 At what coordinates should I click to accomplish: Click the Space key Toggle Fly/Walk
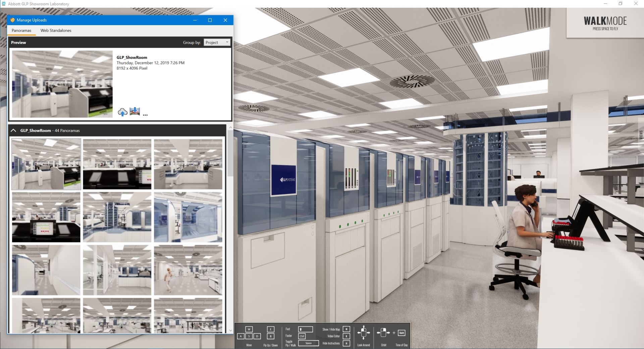(x=308, y=343)
